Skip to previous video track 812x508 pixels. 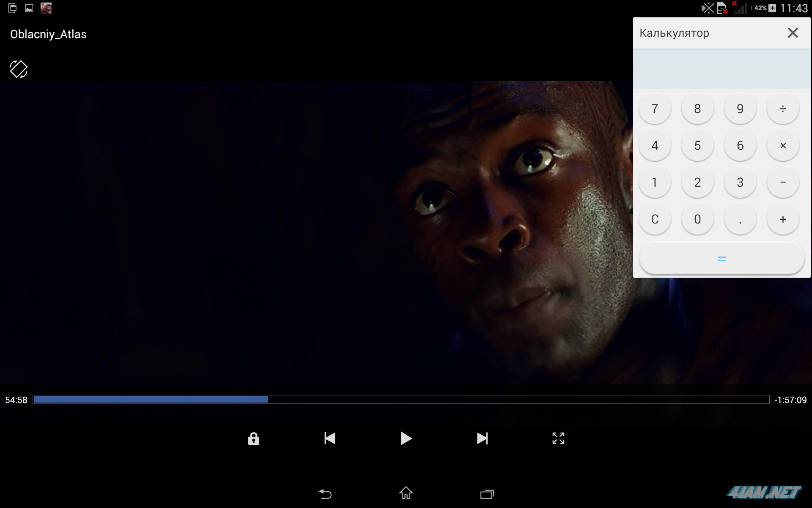click(330, 438)
